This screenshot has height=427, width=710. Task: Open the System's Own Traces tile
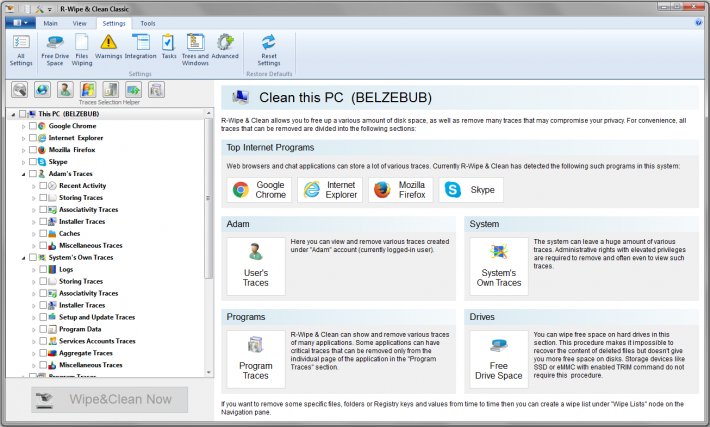499,266
